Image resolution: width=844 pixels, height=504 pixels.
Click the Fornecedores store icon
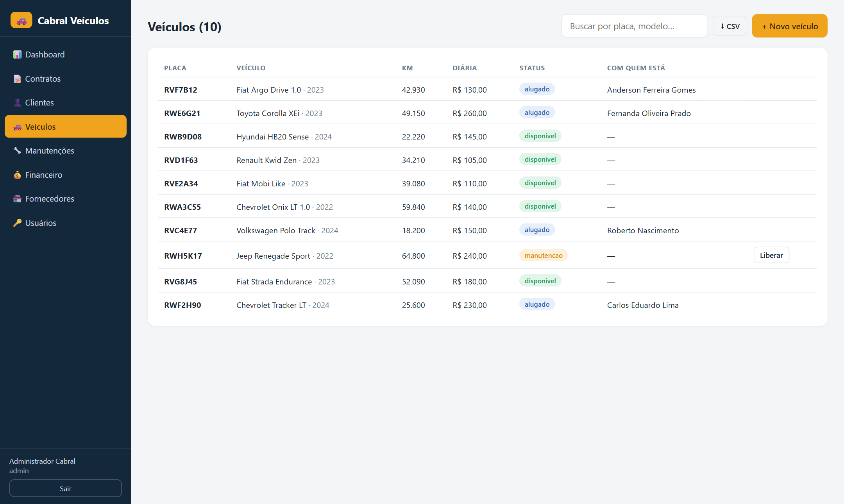tap(17, 199)
